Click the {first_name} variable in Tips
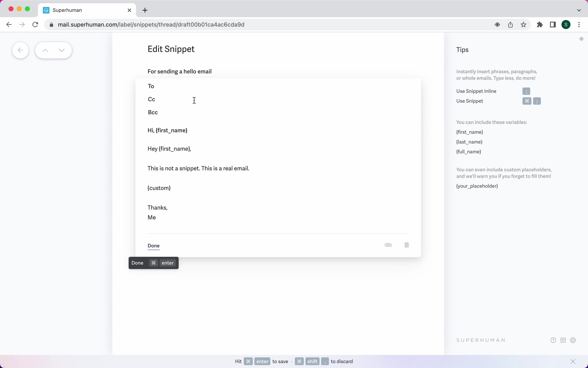Image resolution: width=588 pixels, height=368 pixels. tap(470, 132)
